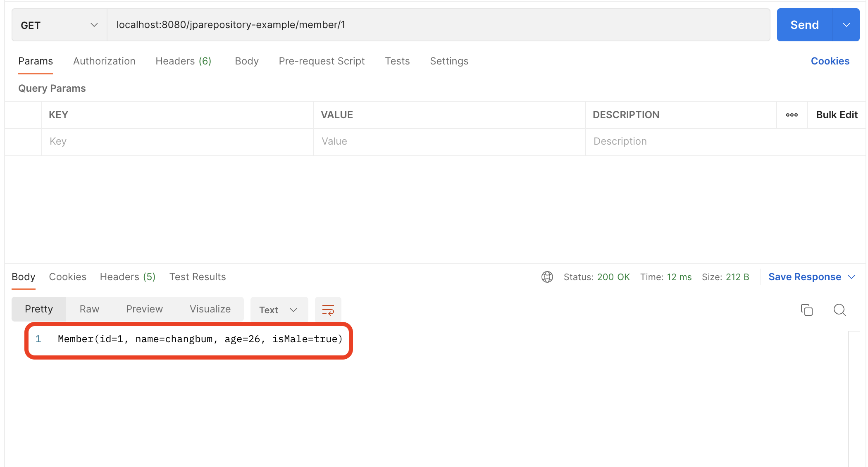The height and width of the screenshot is (467, 868).
Task: Open the three-dots column options icon
Action: point(792,115)
